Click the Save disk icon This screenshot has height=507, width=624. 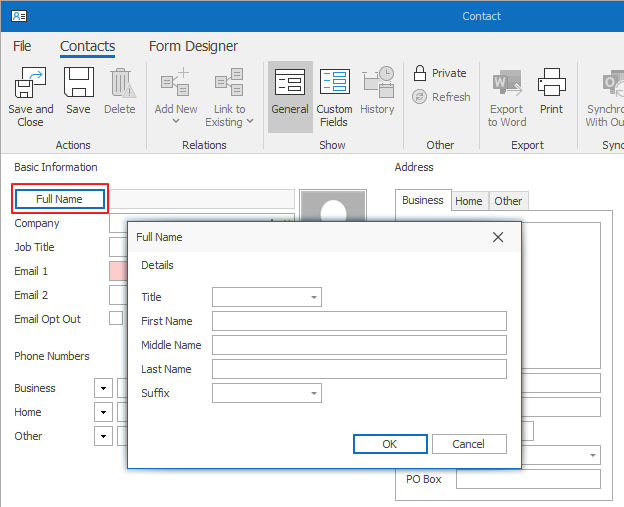pyautogui.click(x=78, y=84)
